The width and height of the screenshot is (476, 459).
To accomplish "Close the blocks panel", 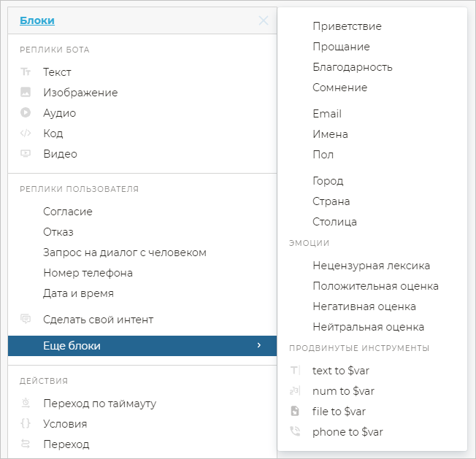I will point(264,20).
